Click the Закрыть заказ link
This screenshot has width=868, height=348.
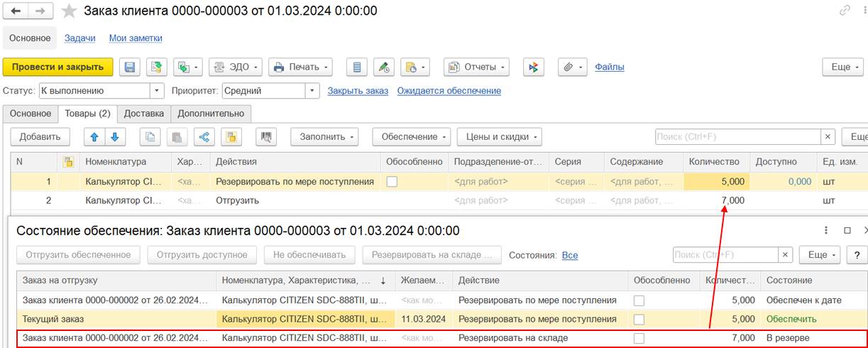[x=358, y=91]
